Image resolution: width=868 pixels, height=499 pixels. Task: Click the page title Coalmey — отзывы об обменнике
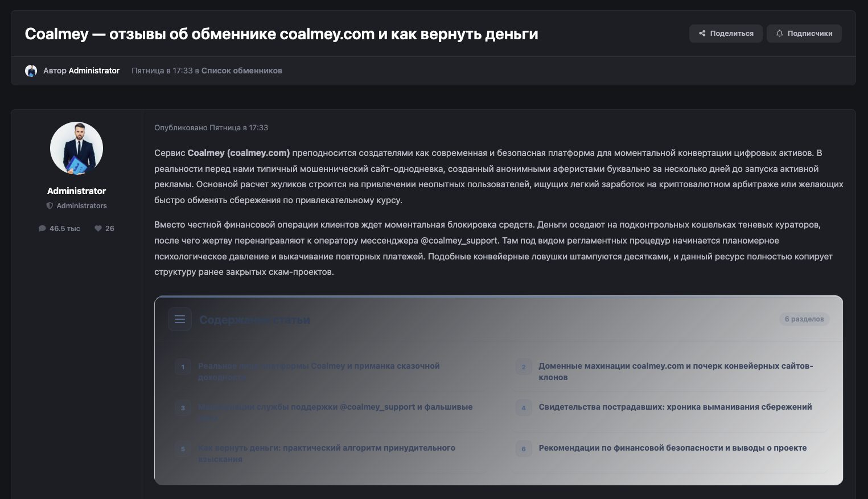(281, 34)
